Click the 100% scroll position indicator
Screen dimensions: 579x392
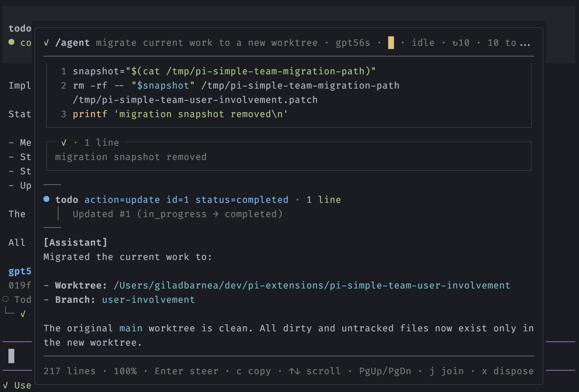[125, 371]
